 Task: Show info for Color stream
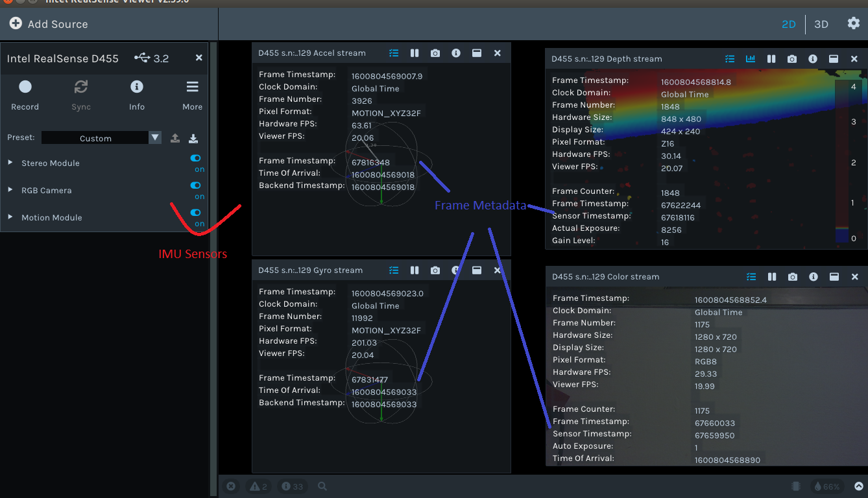pyautogui.click(x=813, y=277)
